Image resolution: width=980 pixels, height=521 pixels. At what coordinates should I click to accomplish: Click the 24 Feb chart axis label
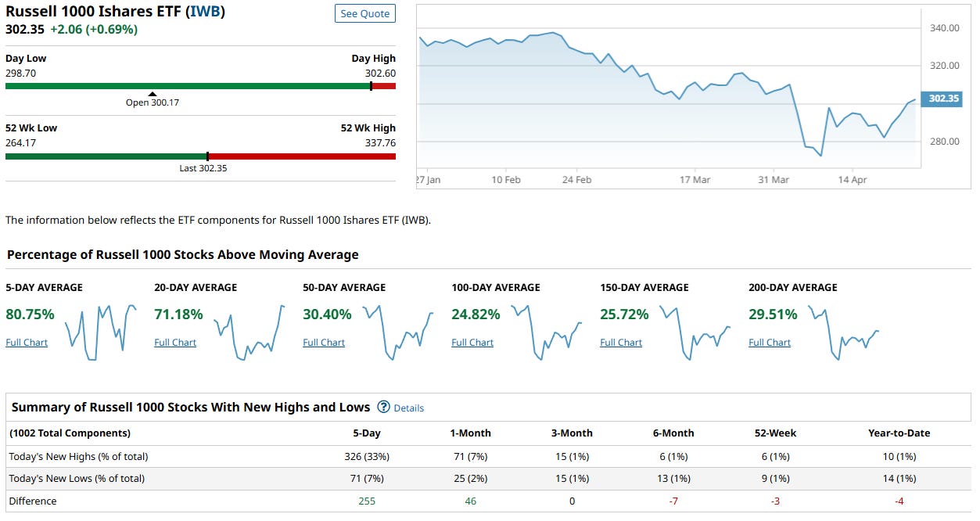point(577,180)
